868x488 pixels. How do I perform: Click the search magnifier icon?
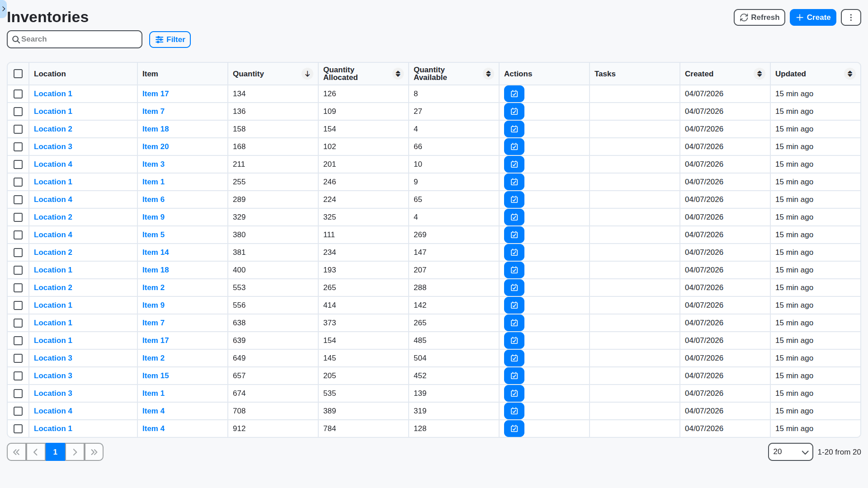coord(16,39)
